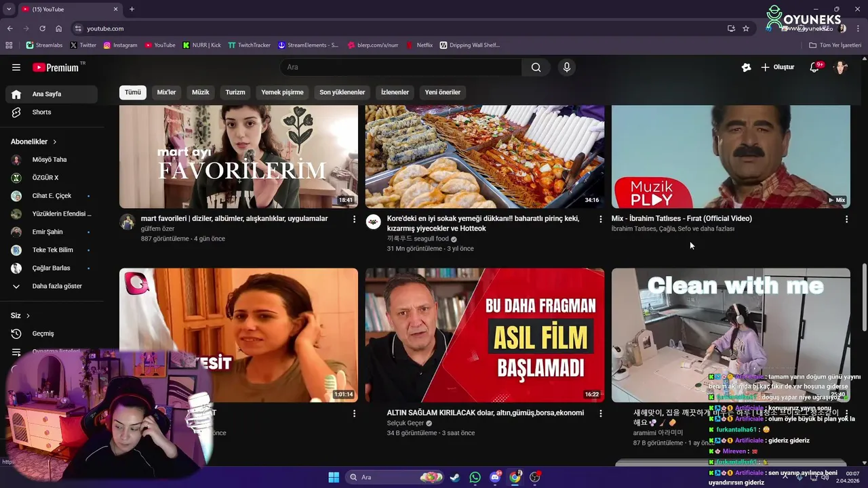
Task: Open Emir Şahin channel subscription
Action: point(52,232)
